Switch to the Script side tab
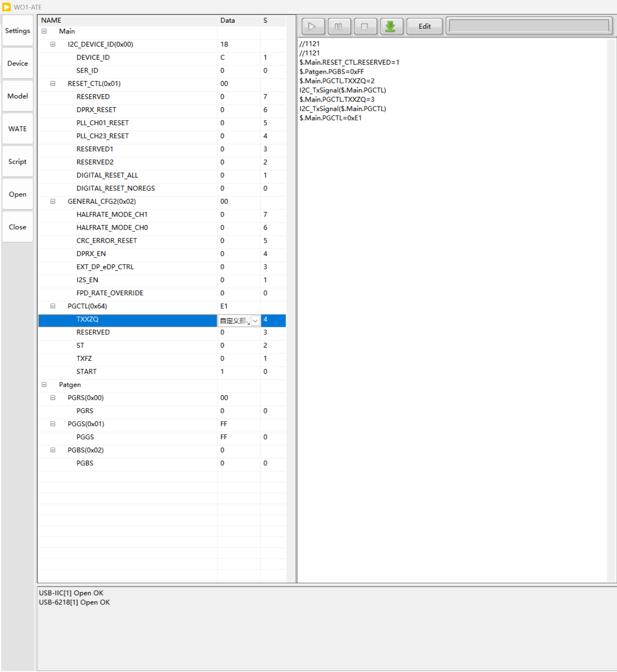The image size is (617, 672). tap(17, 161)
